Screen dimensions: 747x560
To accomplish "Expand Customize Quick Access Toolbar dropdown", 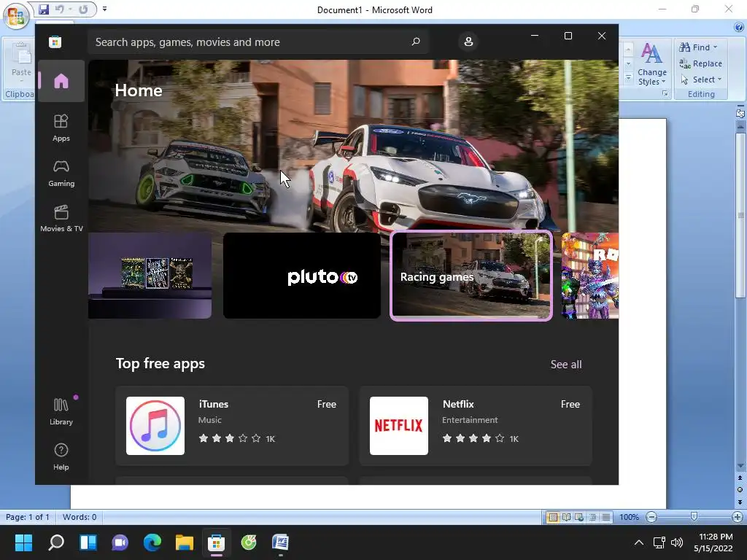I will point(105,9).
